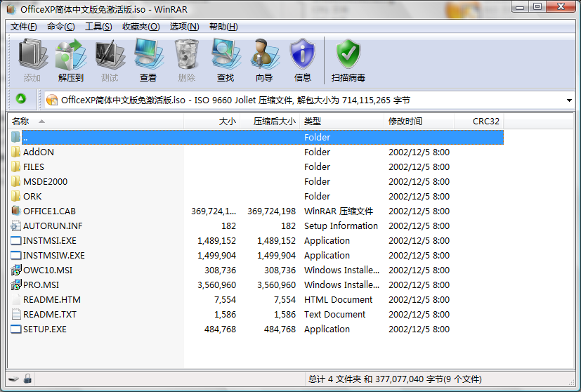This screenshot has width=581, height=392.
Task: Click the 解压到 (Extract to) toolbar icon
Action: tap(71, 55)
